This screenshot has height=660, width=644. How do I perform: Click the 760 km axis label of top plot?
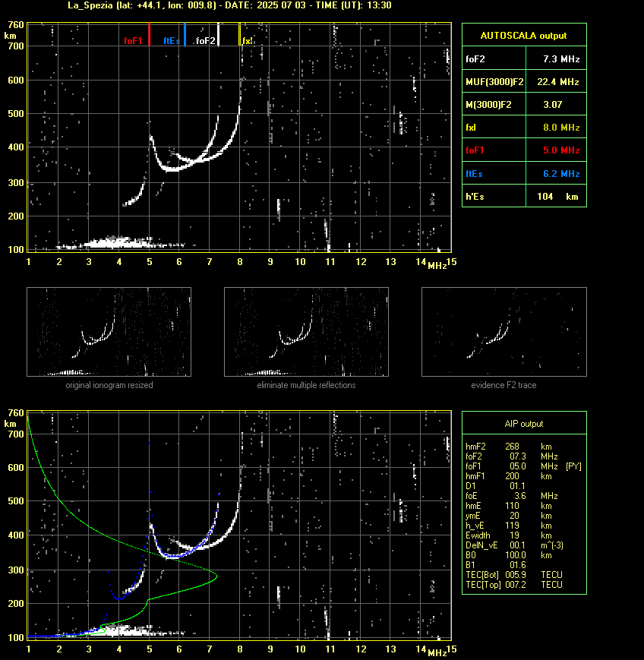(x=16, y=25)
